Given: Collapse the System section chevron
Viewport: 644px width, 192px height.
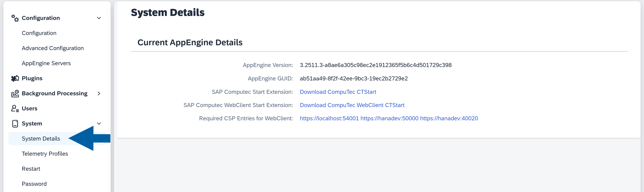Looking at the screenshot, I should (99, 123).
